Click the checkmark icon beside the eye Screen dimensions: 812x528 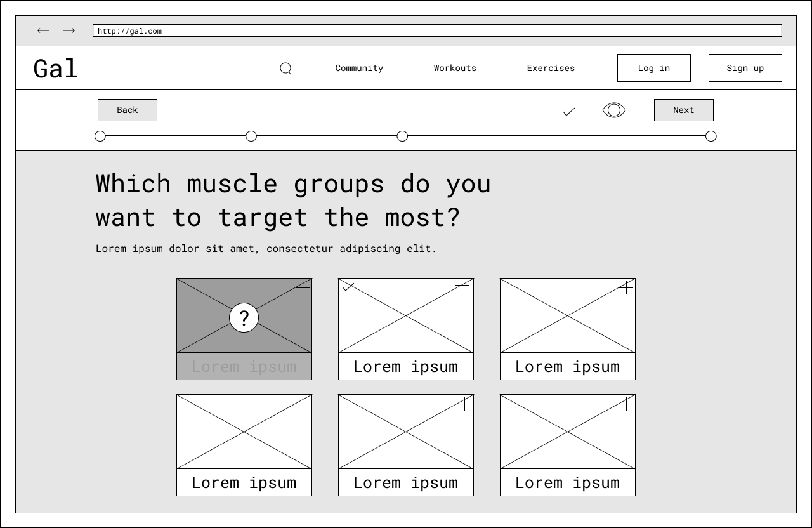pyautogui.click(x=569, y=112)
